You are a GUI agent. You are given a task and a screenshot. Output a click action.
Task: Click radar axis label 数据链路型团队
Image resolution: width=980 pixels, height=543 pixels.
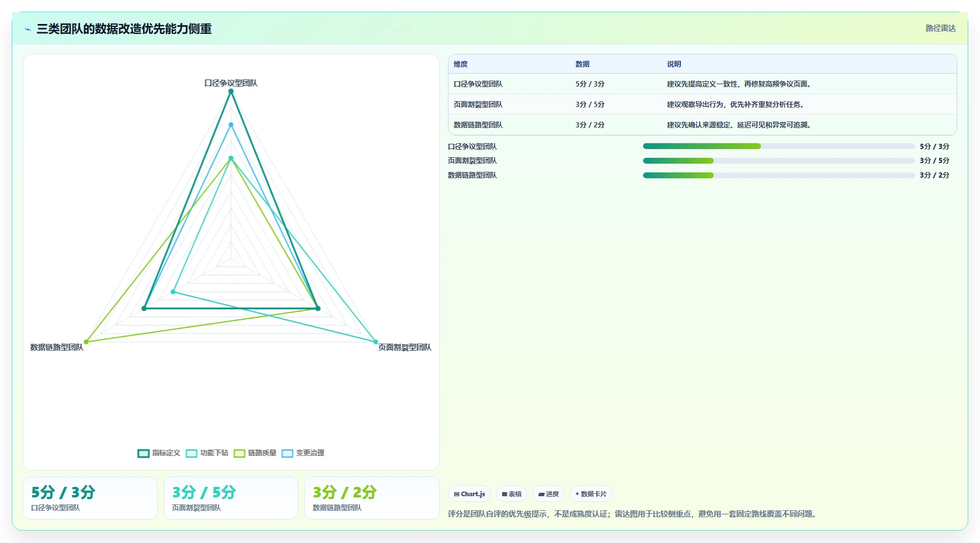click(x=57, y=347)
